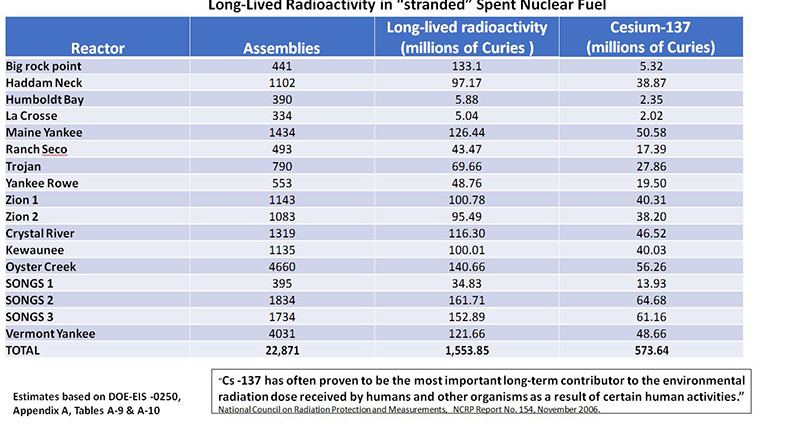Screen dimensions: 800x437
Task: Select the total radioactivity value 1,553.85
Action: point(467,350)
